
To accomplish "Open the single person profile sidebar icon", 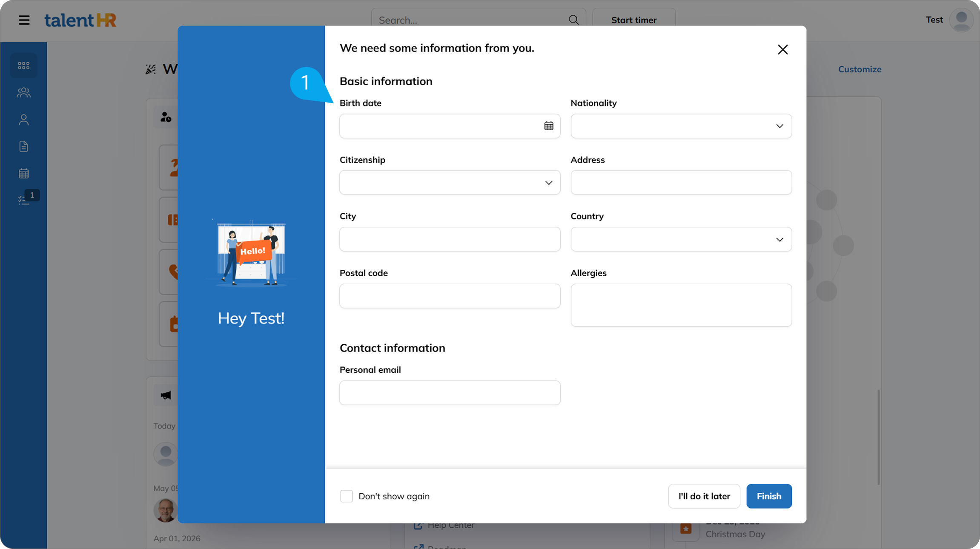I will point(24,120).
